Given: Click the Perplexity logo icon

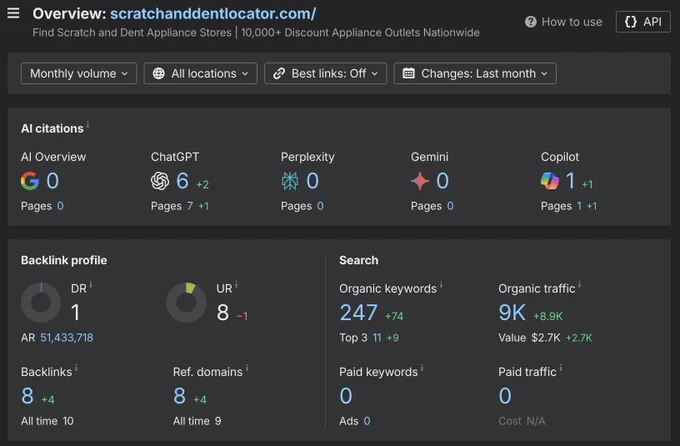Looking at the screenshot, I should point(290,180).
